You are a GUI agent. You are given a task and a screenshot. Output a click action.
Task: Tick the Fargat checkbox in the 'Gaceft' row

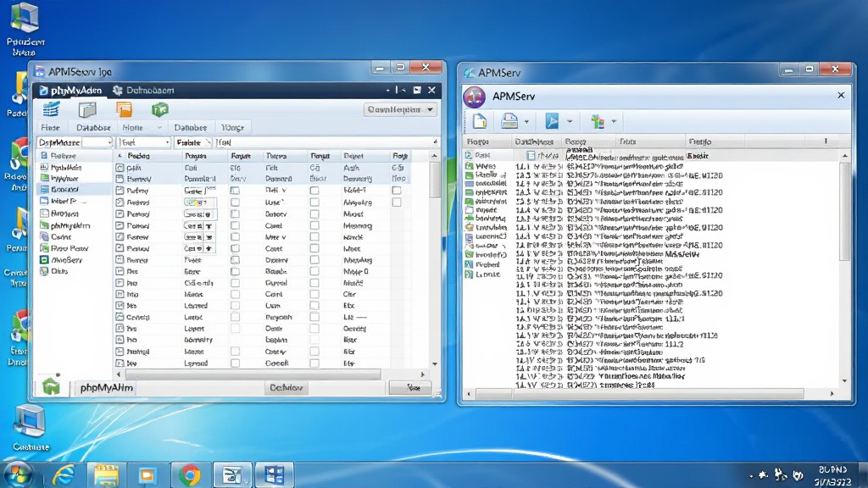coord(236,363)
